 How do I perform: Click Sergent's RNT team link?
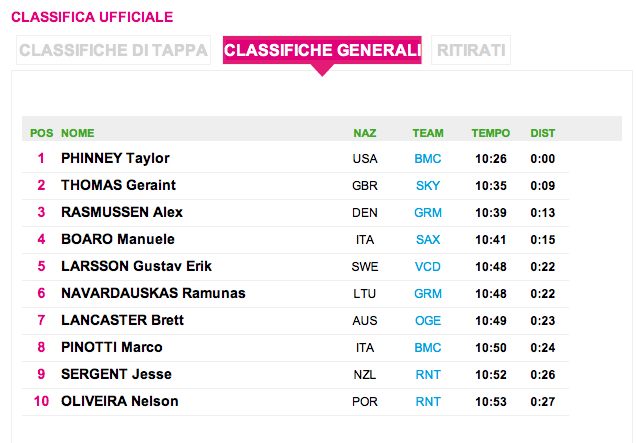tap(427, 375)
